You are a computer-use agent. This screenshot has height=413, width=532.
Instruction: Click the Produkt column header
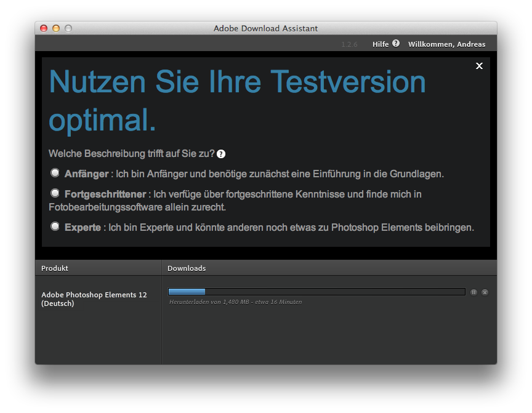point(55,268)
